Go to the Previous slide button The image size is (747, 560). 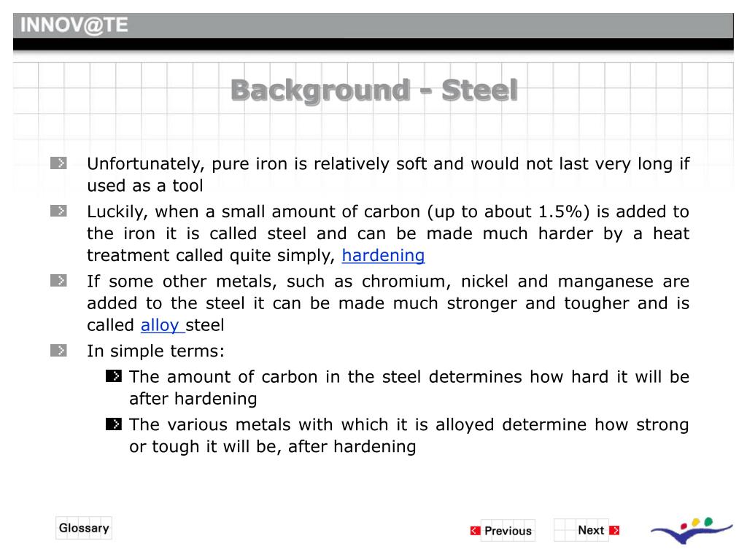(508, 531)
